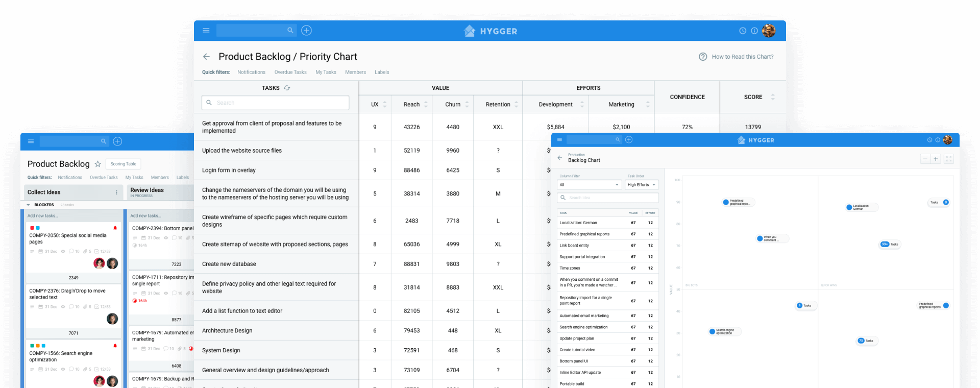Star the Product Backlog board as favorite
This screenshot has width=980, height=388.
pos(97,164)
